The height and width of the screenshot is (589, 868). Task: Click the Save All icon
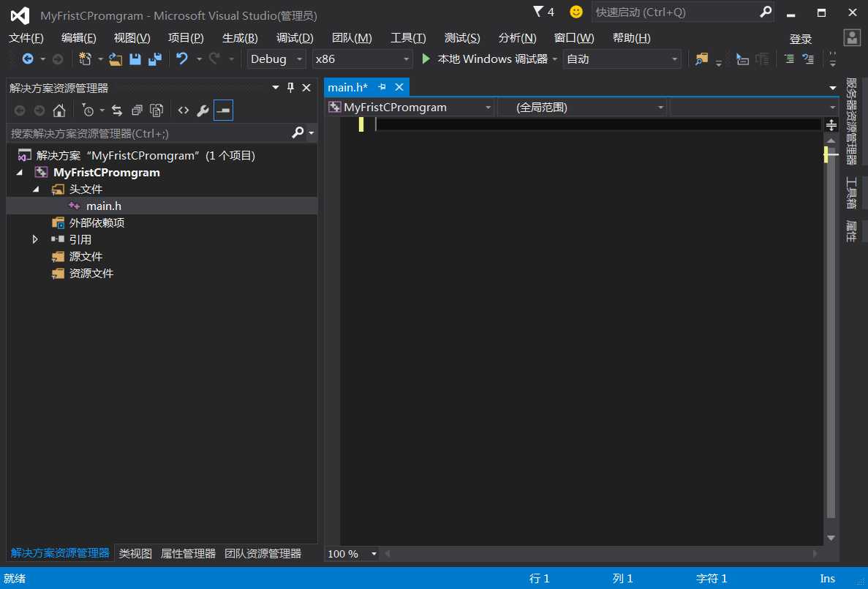coord(155,59)
